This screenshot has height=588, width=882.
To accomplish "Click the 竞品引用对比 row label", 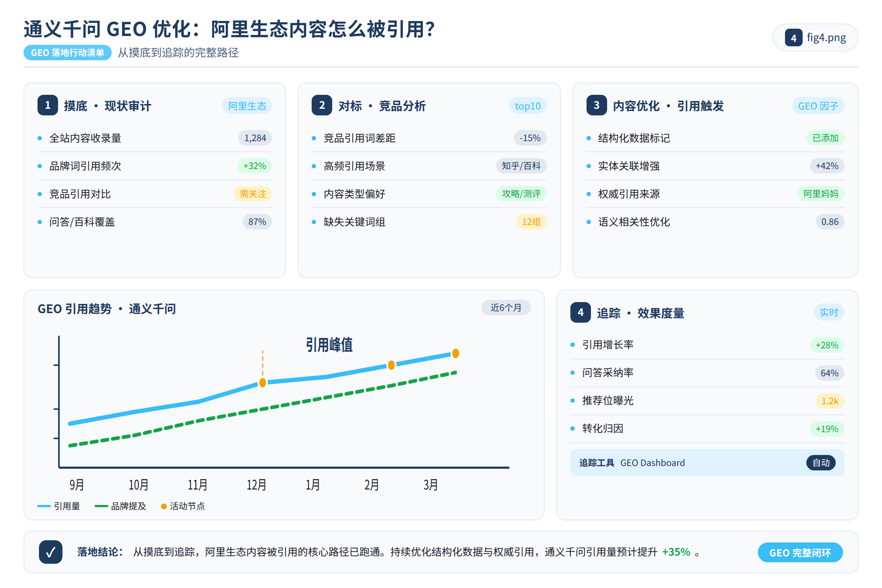I will pyautogui.click(x=80, y=194).
